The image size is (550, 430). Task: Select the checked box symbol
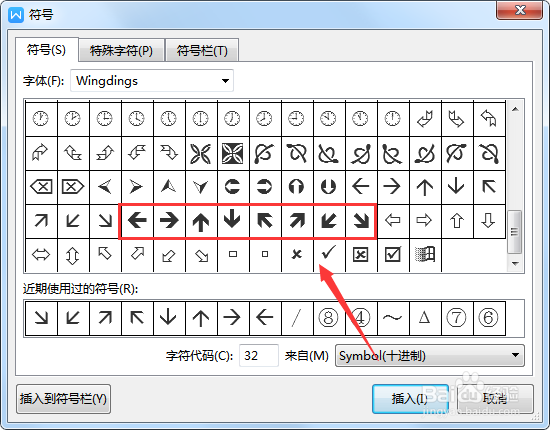pyautogui.click(x=393, y=254)
